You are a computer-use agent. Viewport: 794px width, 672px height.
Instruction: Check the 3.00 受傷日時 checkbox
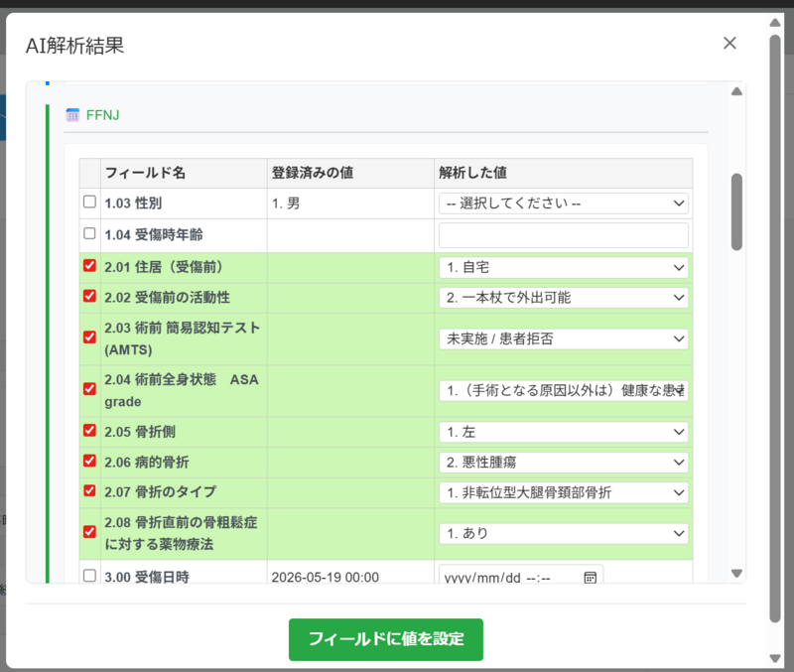coord(89,576)
